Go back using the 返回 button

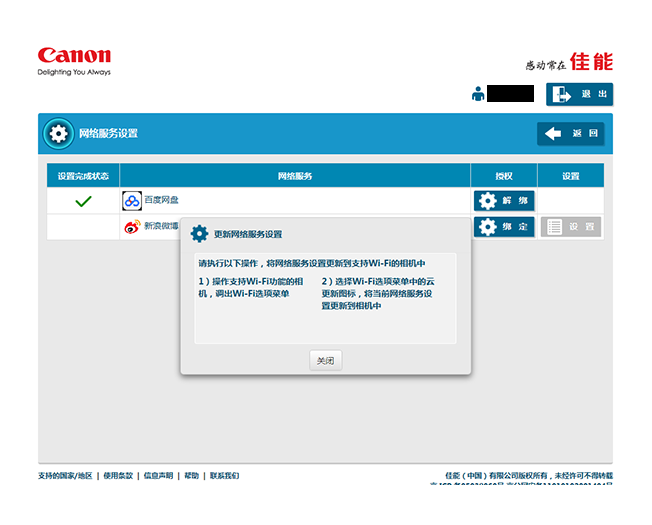click(570, 133)
